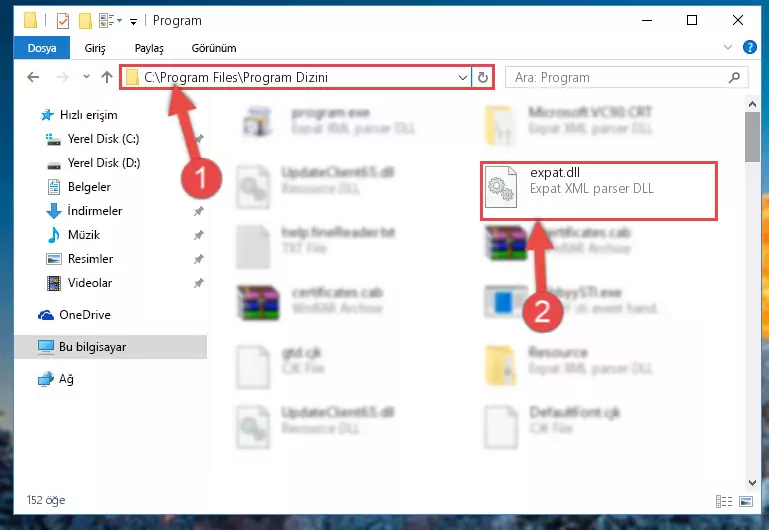Go back with the left arrow button

[33, 77]
